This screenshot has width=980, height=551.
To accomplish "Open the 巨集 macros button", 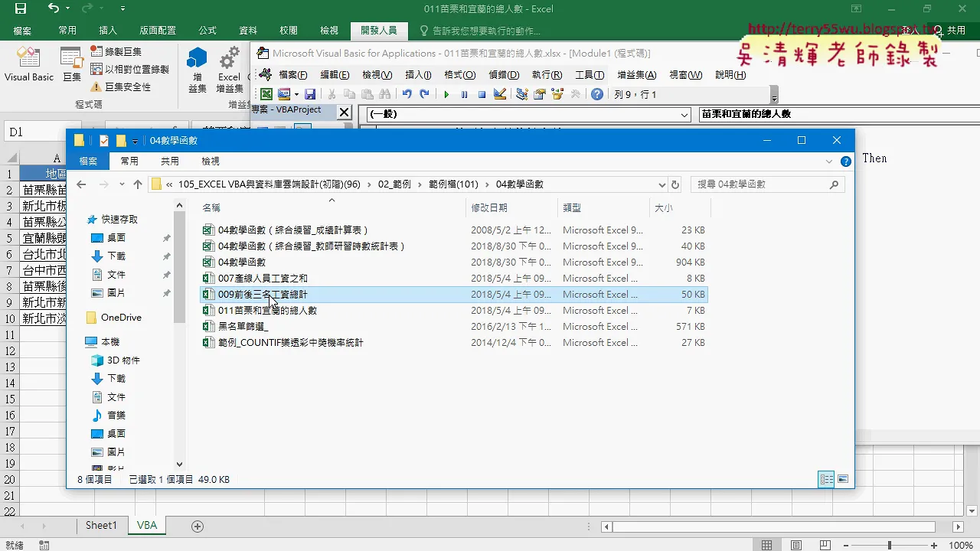I will 72,64.
